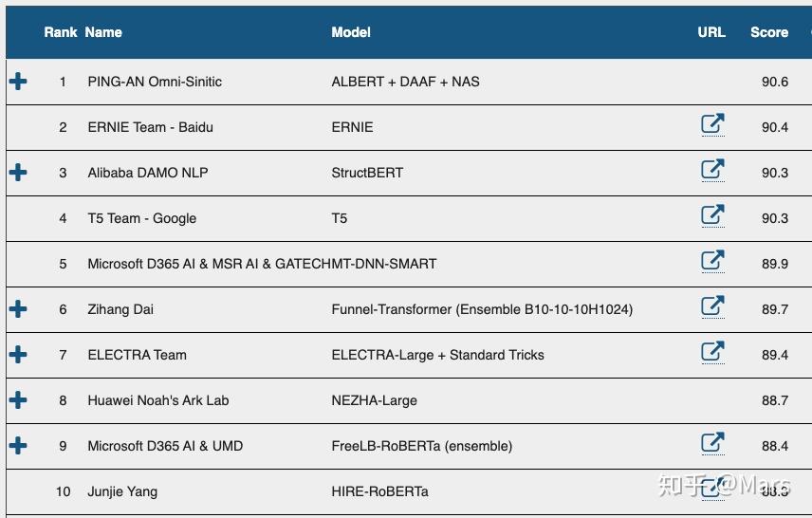812x518 pixels.
Task: Expand the PING-AN Omni-Sinitic row
Action: click(x=18, y=82)
